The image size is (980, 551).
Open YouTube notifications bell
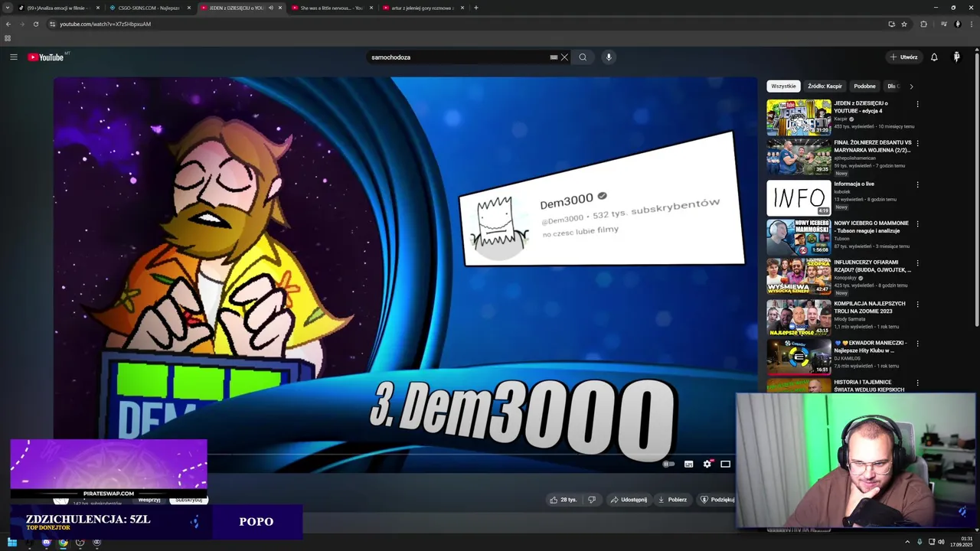(x=934, y=57)
